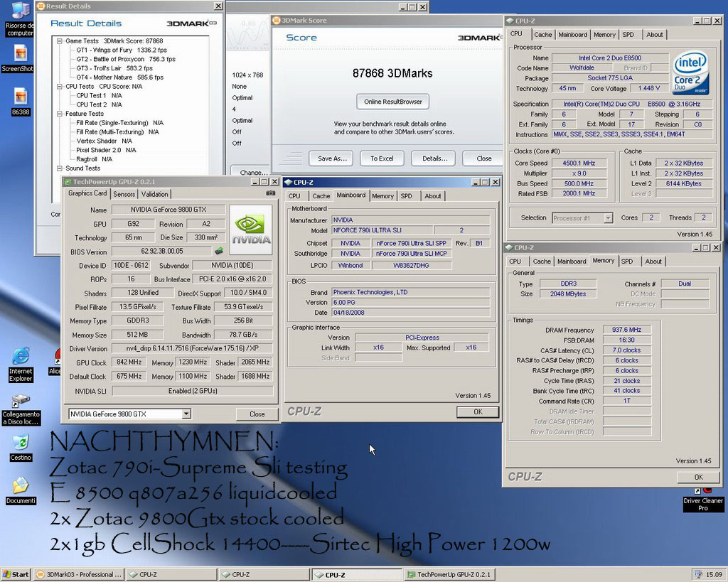Open Memory tab in top-right CPU-Z window

coord(604,34)
